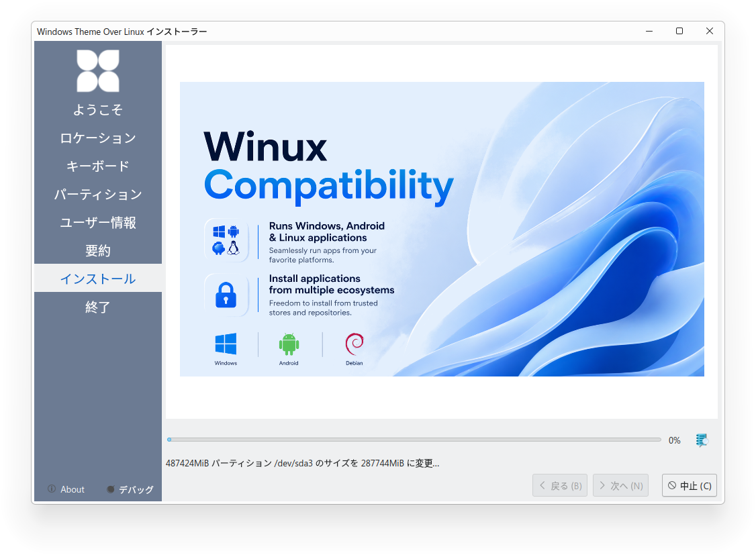Viewport: 756px width, 555px height.
Task: Select the パーティション step
Action: click(98, 195)
